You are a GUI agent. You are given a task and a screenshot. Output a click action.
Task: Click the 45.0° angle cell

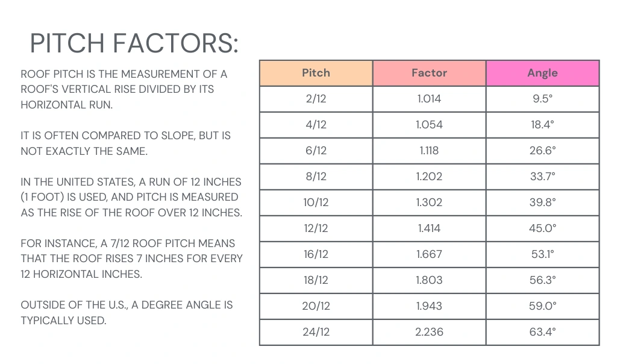pos(542,228)
